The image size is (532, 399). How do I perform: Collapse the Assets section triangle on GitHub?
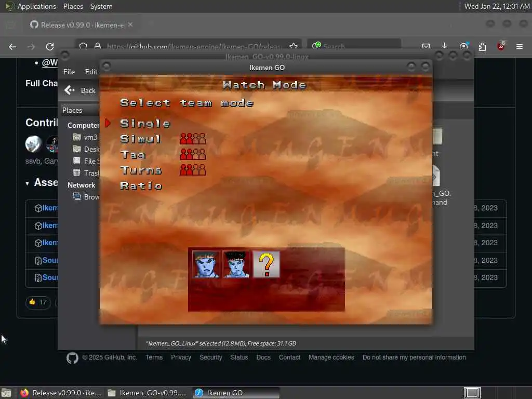[27, 183]
